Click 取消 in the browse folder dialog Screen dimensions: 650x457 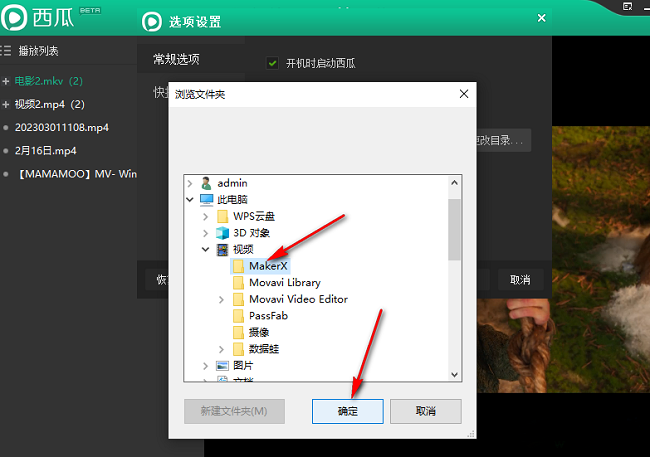426,411
